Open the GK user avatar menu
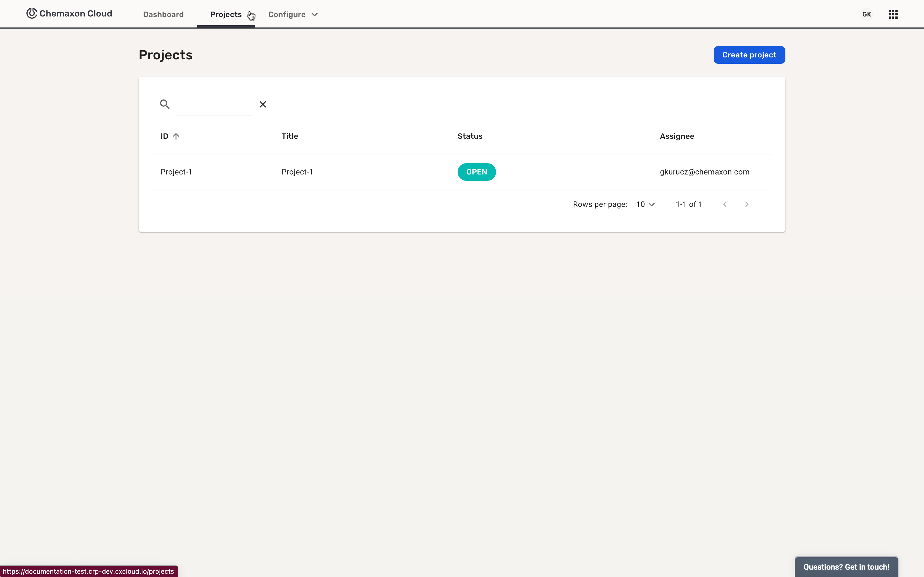This screenshot has width=924, height=577. [x=866, y=15]
